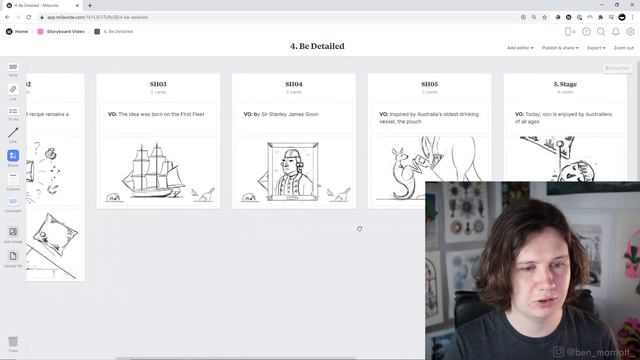
Task: Open Storyboard Video breadcrumb
Action: 61,31
